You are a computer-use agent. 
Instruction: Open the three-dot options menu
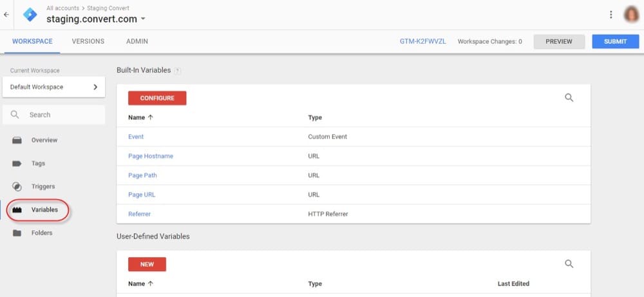611,14
